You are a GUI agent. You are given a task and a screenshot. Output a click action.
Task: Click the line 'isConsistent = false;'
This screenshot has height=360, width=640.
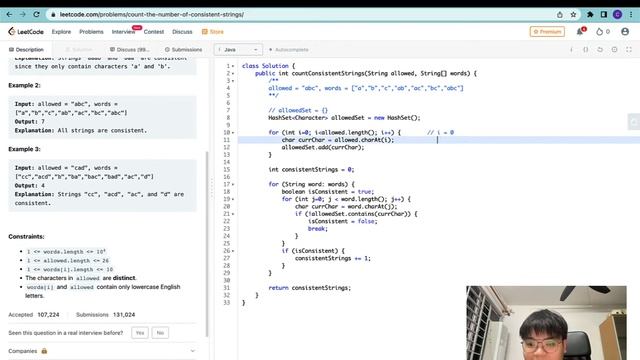click(343, 221)
